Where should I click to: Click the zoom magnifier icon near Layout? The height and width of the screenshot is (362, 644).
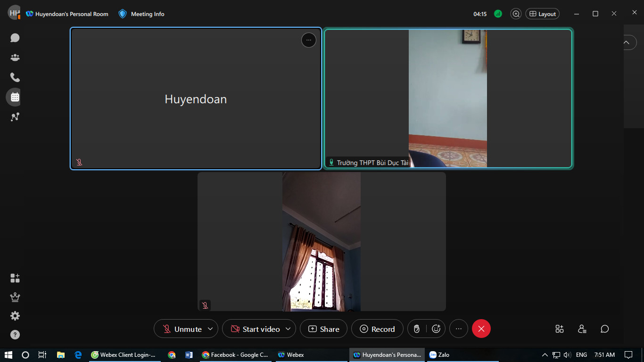pyautogui.click(x=516, y=14)
